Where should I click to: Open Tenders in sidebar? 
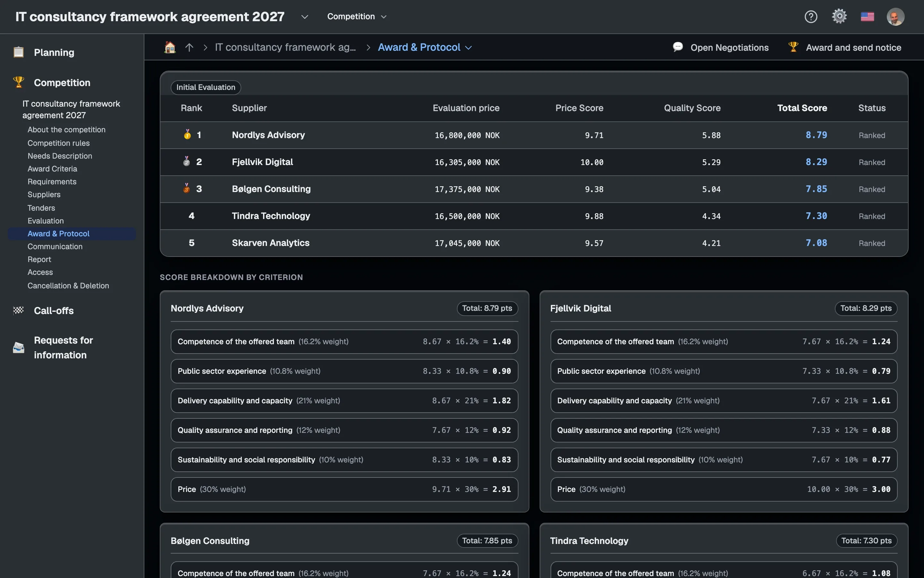point(41,208)
